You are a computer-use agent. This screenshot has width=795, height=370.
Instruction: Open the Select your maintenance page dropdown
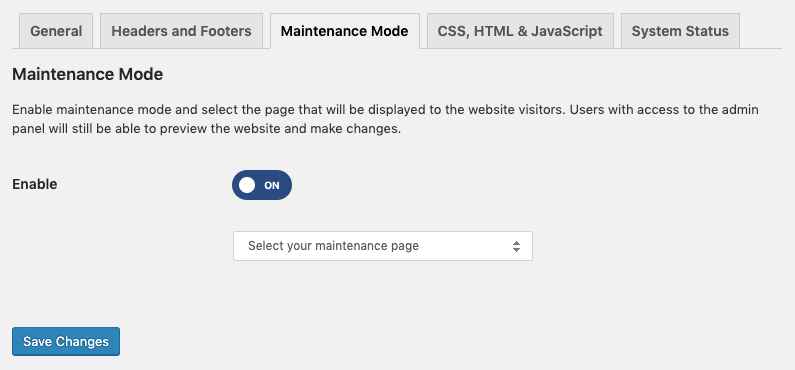click(x=383, y=246)
